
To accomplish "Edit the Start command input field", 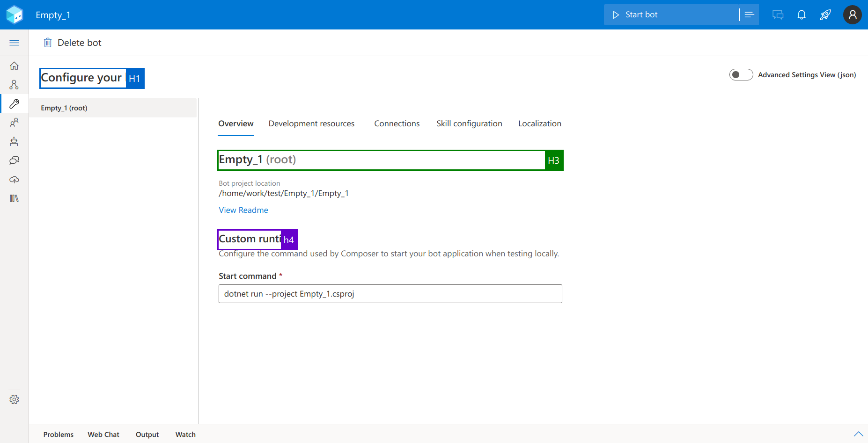I will pos(390,294).
